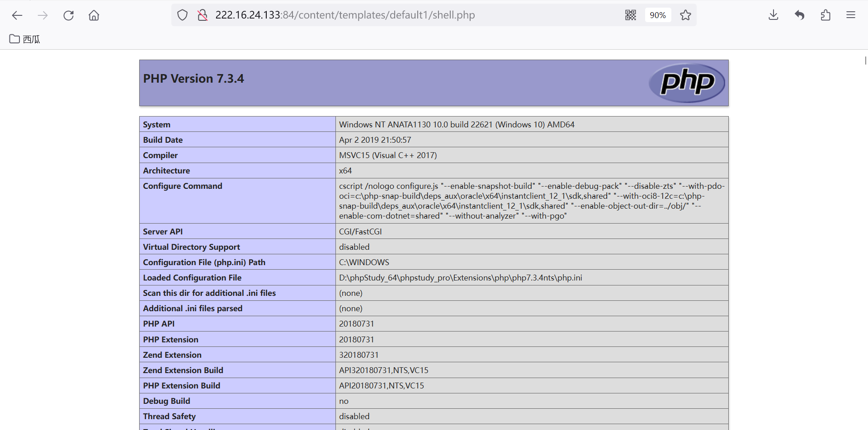Select the System row label
This screenshot has height=430, width=868.
157,125
